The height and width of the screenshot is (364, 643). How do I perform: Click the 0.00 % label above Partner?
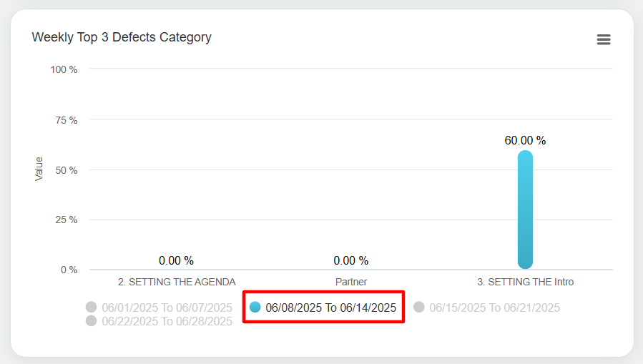click(350, 261)
